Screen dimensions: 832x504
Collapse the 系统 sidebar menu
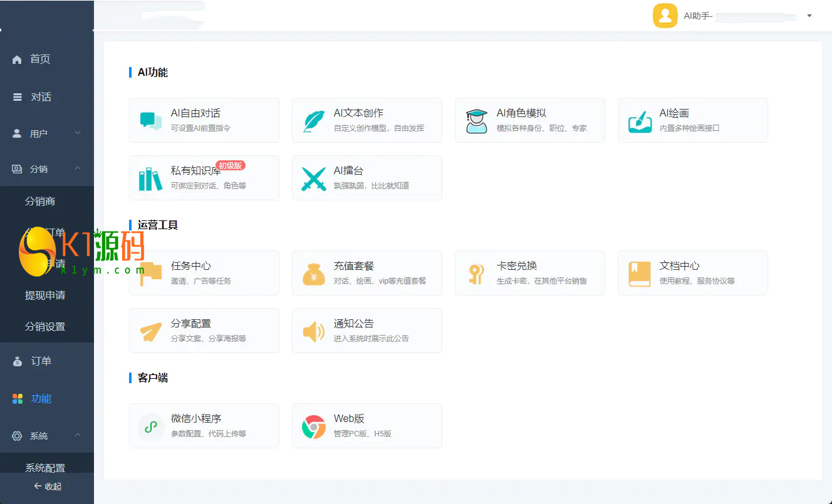46,436
